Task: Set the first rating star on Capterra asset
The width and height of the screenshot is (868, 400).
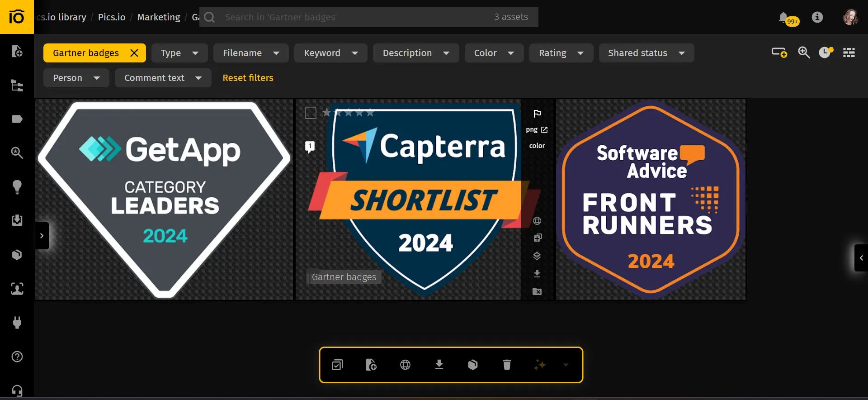Action: coord(326,113)
